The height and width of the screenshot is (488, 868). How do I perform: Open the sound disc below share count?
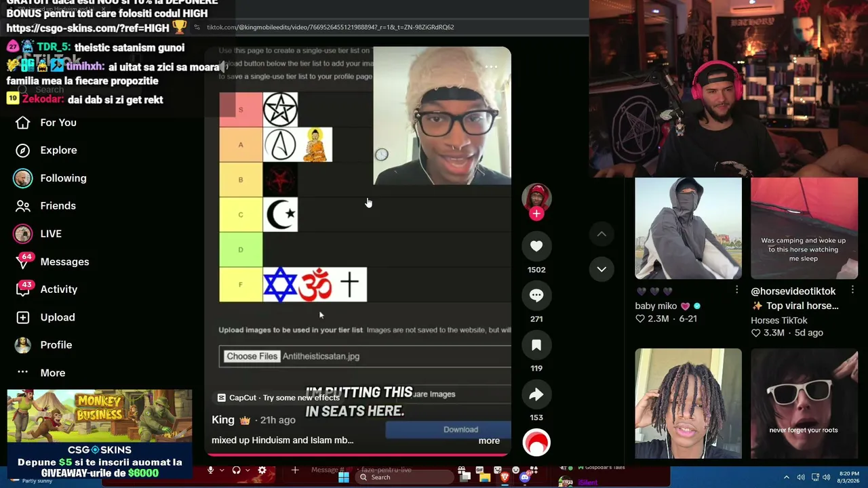[536, 443]
